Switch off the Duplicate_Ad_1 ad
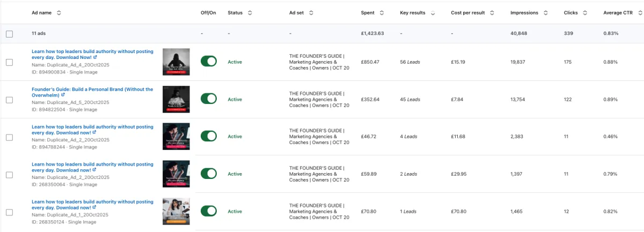The width and height of the screenshot is (644, 232). pyautogui.click(x=208, y=212)
